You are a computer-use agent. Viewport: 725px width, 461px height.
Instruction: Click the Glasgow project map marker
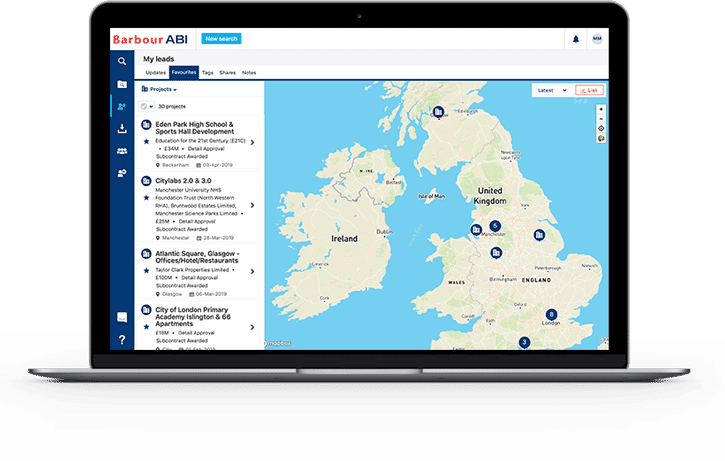pos(438,111)
